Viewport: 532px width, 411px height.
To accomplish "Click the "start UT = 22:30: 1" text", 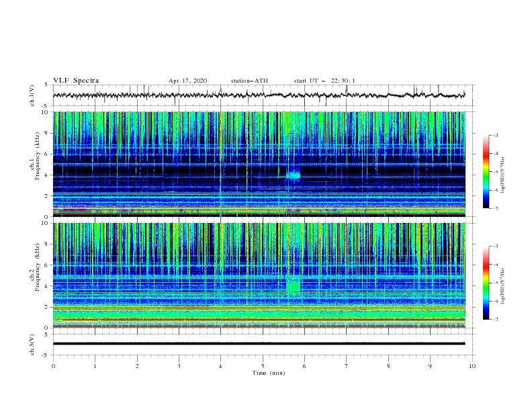I will click(324, 81).
